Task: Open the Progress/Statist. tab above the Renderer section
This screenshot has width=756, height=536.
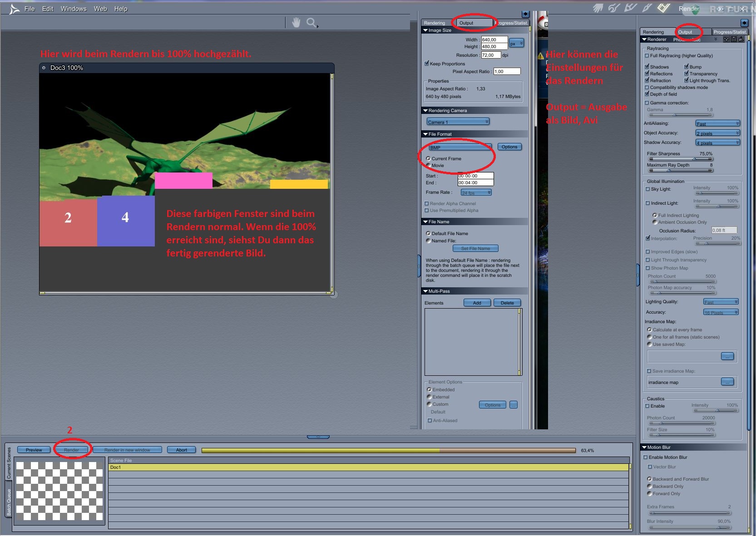Action: (x=729, y=32)
